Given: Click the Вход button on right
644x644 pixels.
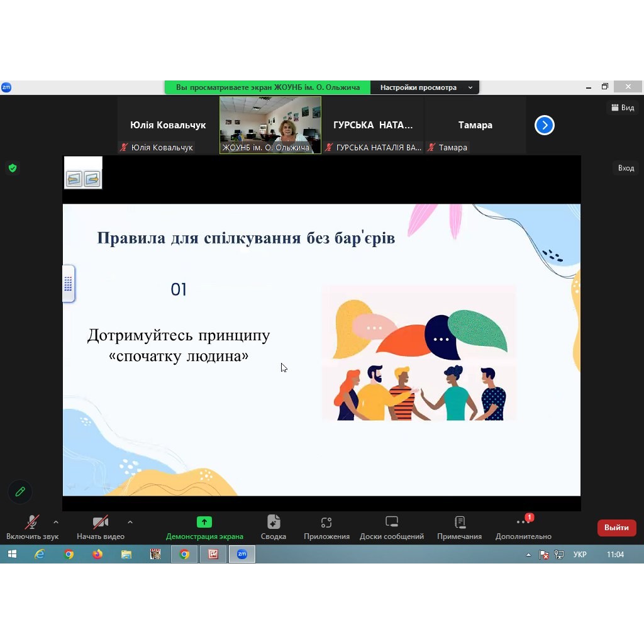Looking at the screenshot, I should [x=626, y=168].
